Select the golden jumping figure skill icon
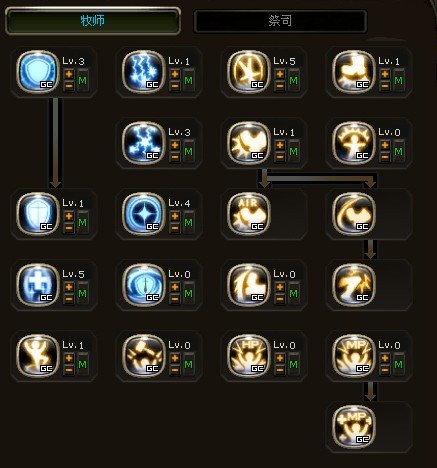This screenshot has width=437, height=468. tap(37, 356)
